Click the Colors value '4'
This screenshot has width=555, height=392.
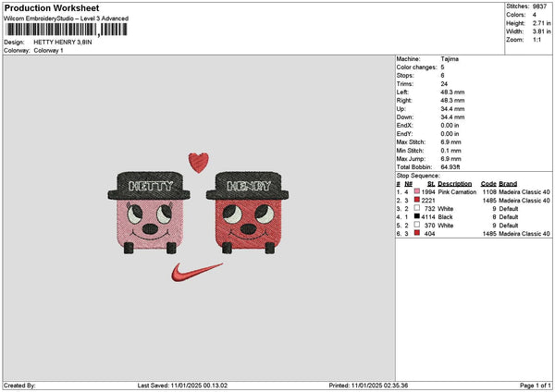(x=534, y=15)
